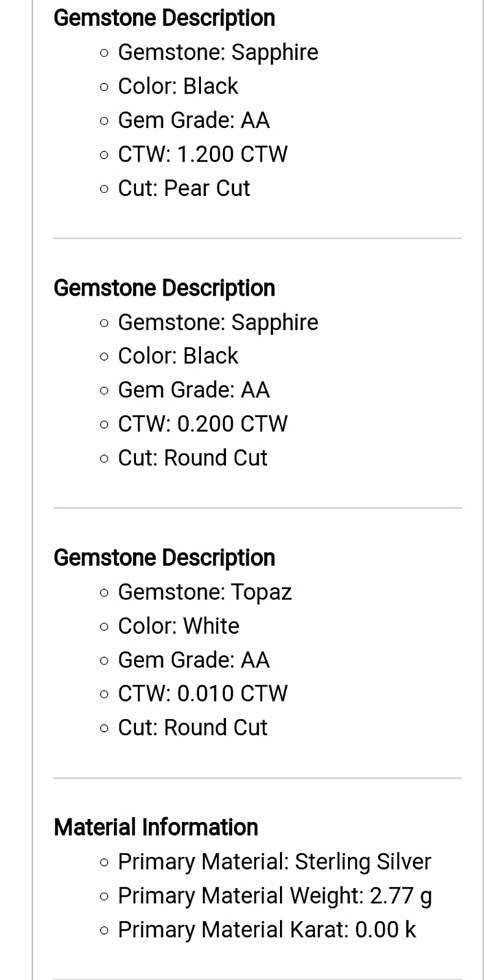
Task: Click the CTW: 0.200 CTW line
Action: point(202,424)
